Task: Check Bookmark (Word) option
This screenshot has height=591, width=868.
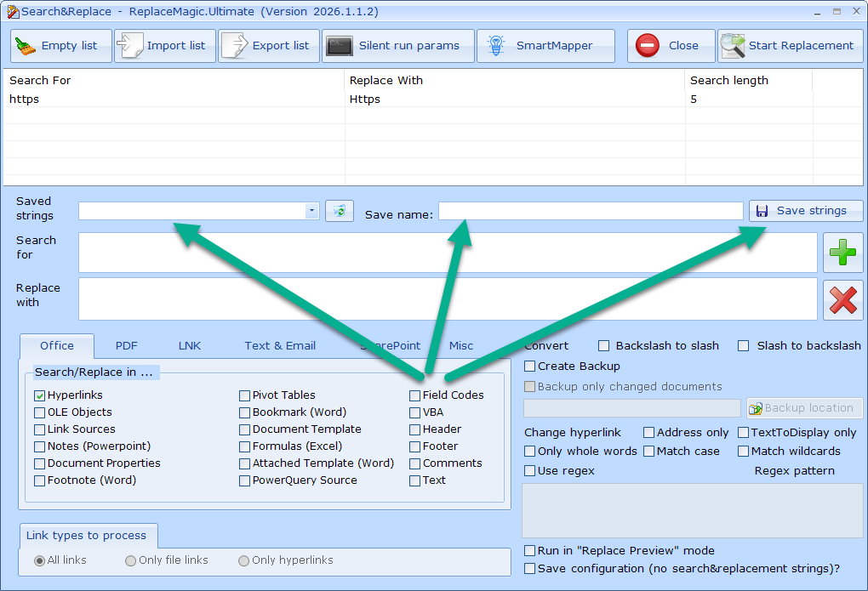Action: click(245, 412)
